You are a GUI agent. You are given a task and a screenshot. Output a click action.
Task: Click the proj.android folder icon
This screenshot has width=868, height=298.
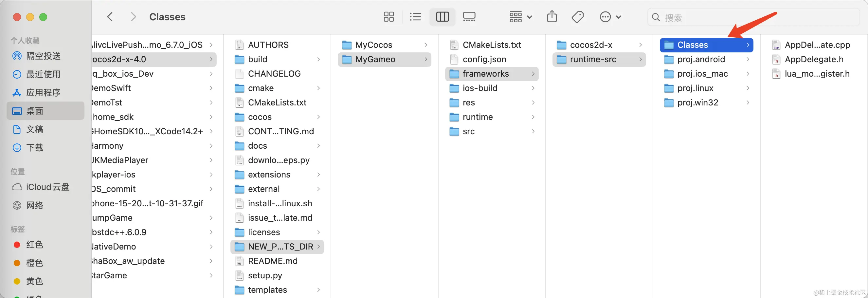pos(669,60)
